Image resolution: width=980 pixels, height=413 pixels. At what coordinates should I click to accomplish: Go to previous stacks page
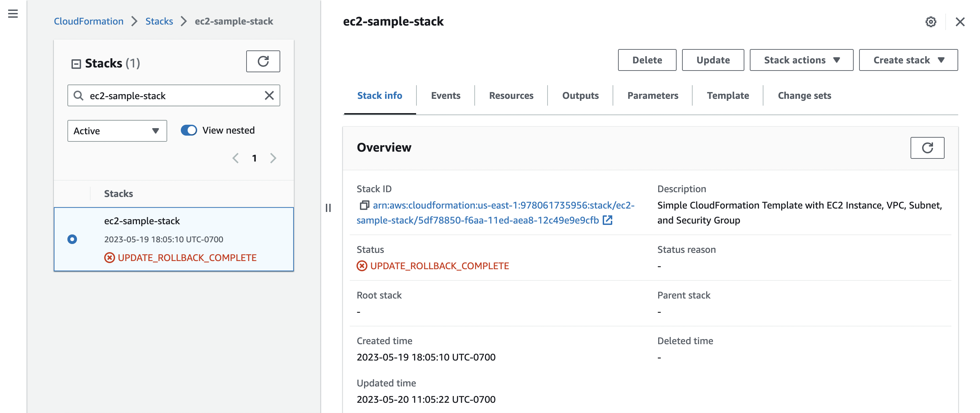coord(236,158)
